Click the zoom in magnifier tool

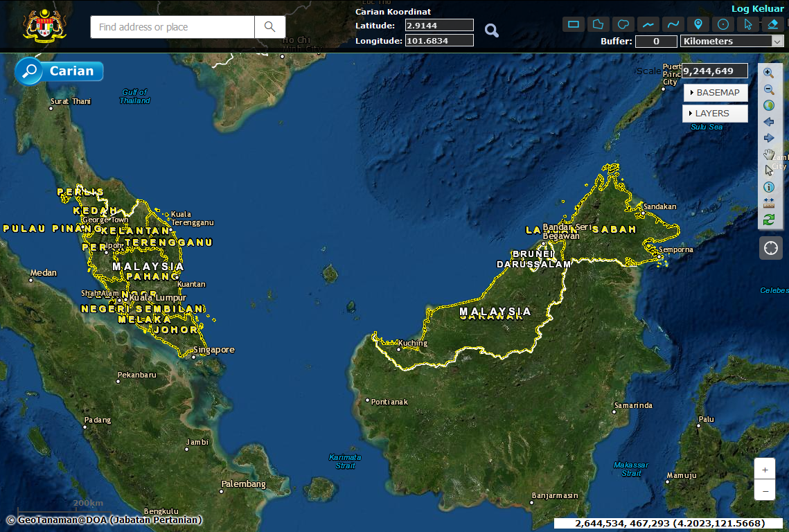tap(768, 73)
